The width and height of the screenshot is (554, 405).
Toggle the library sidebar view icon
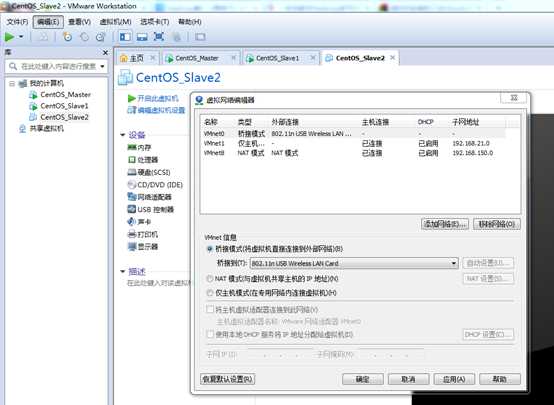[x=125, y=37]
